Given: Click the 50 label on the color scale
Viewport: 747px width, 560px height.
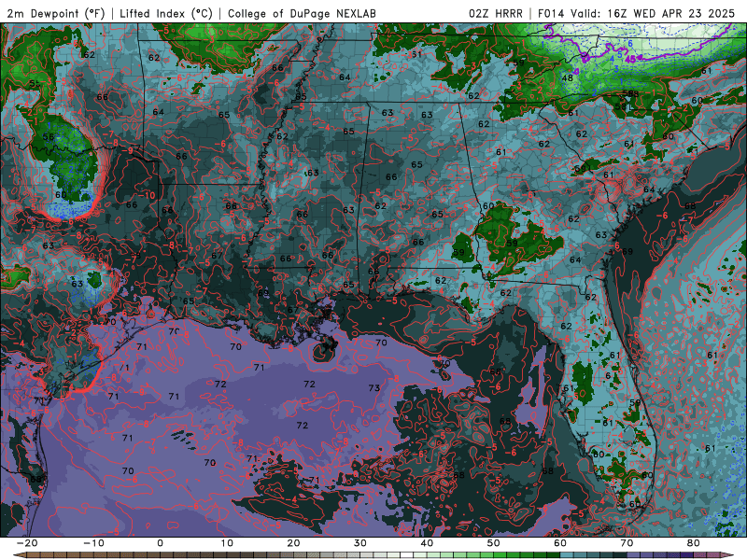Looking at the screenshot, I should click(x=494, y=543).
